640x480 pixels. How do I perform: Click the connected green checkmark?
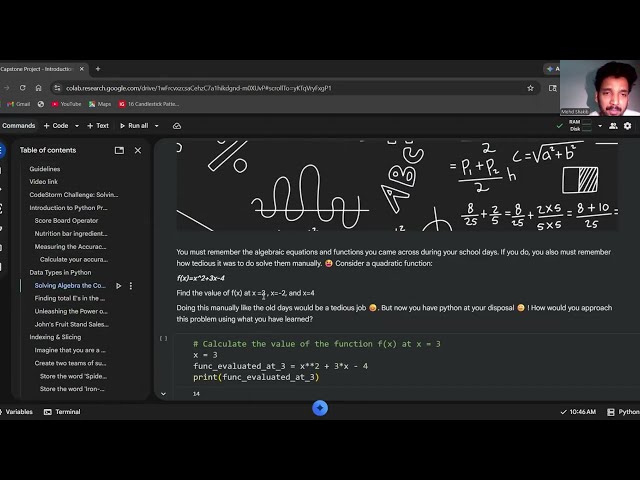pyautogui.click(x=560, y=126)
